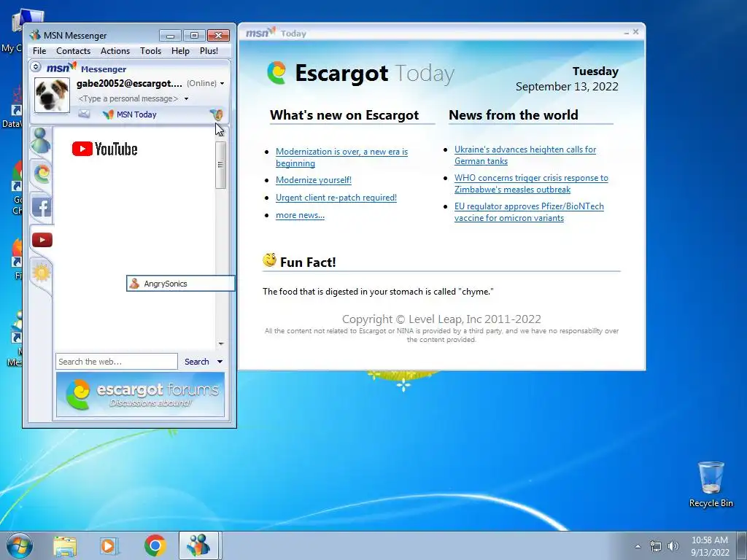Open the Recycle Bin on desktop
Screen dimensions: 747x560
coord(711,484)
